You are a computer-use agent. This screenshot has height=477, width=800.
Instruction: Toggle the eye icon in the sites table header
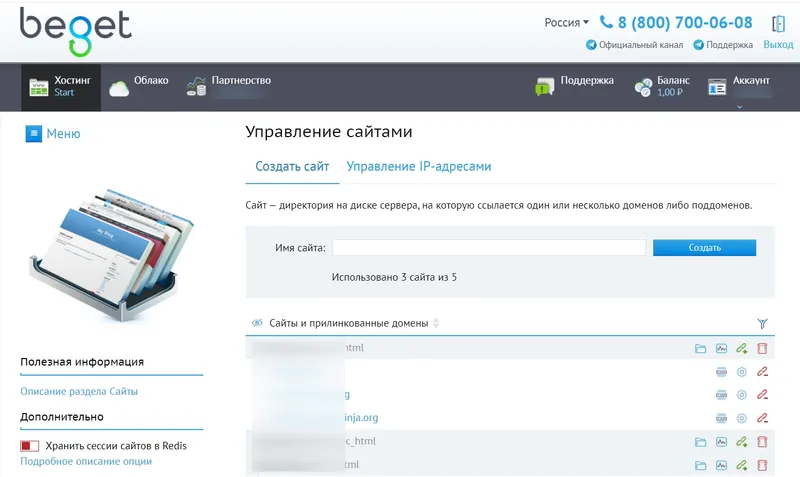coord(257,323)
